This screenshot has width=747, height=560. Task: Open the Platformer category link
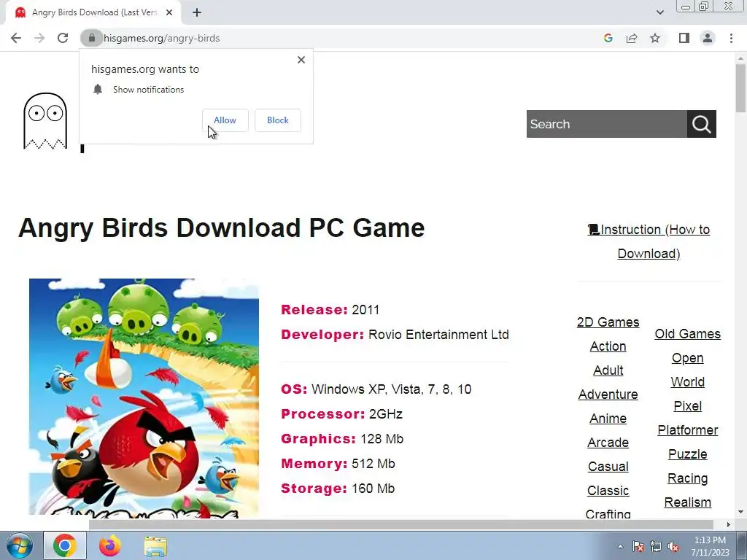pos(687,430)
